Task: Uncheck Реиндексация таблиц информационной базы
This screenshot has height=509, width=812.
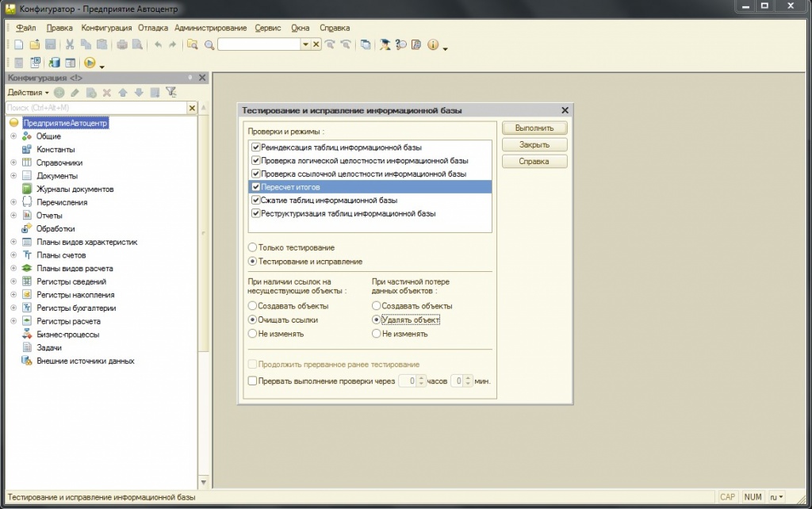Action: pyautogui.click(x=256, y=147)
